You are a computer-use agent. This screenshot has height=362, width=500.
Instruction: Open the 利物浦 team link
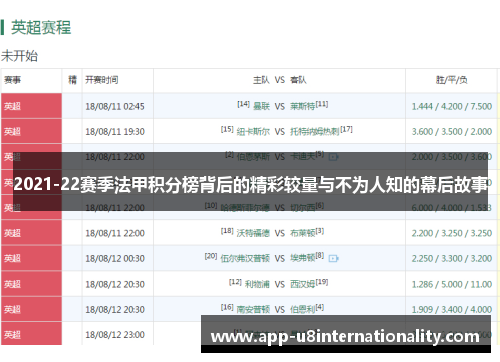tap(257, 284)
